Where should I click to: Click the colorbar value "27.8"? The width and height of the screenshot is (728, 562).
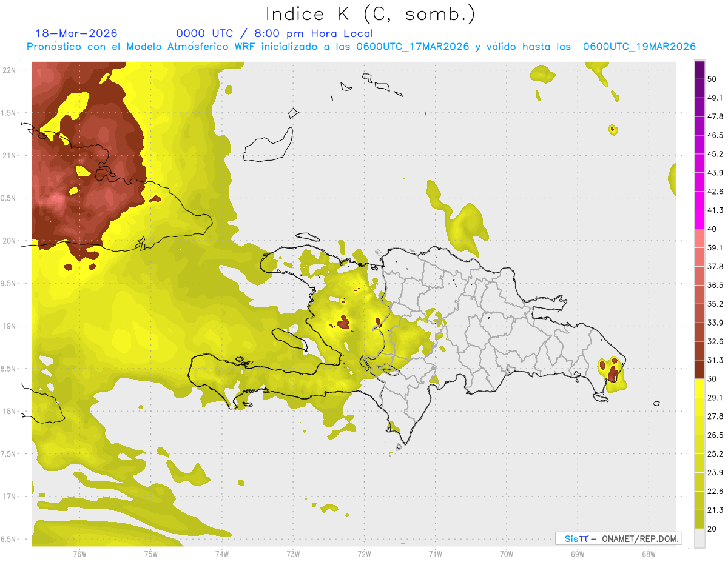coord(716,416)
